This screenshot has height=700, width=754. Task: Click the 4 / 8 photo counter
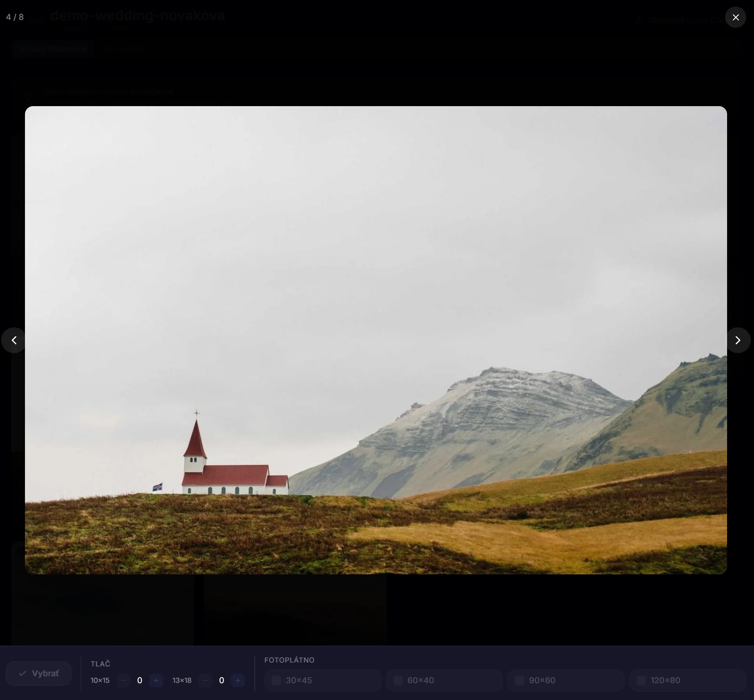pos(15,17)
